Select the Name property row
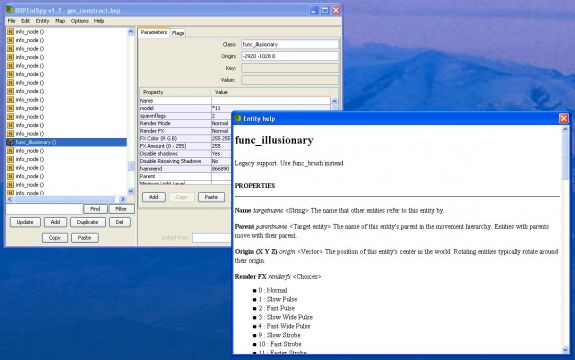The width and height of the screenshot is (575, 360). [x=235, y=100]
